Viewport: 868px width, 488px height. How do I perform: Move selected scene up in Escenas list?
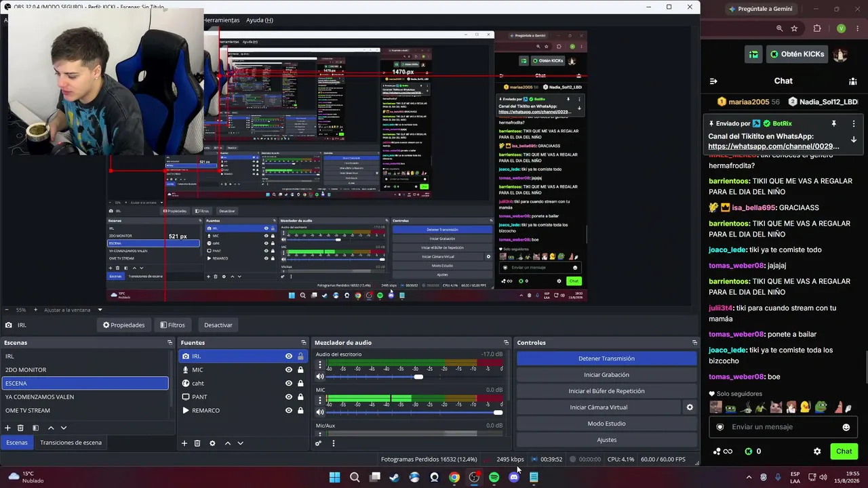[50, 428]
